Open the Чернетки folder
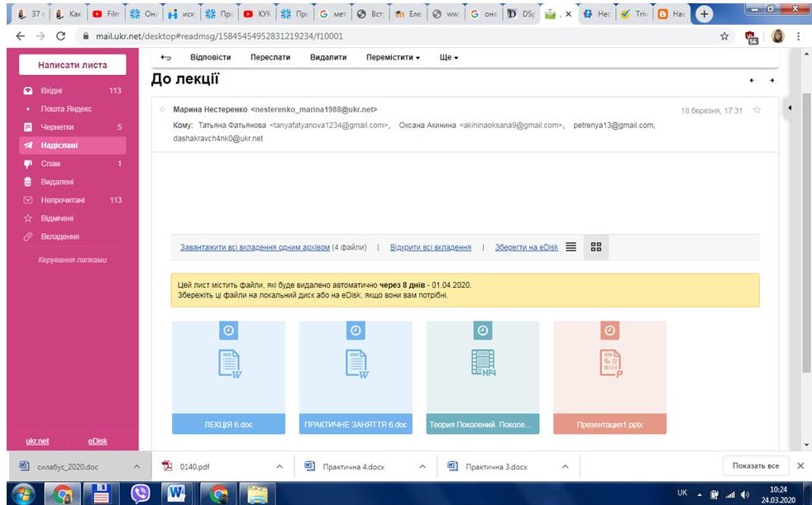This screenshot has height=505, width=812. (58, 127)
